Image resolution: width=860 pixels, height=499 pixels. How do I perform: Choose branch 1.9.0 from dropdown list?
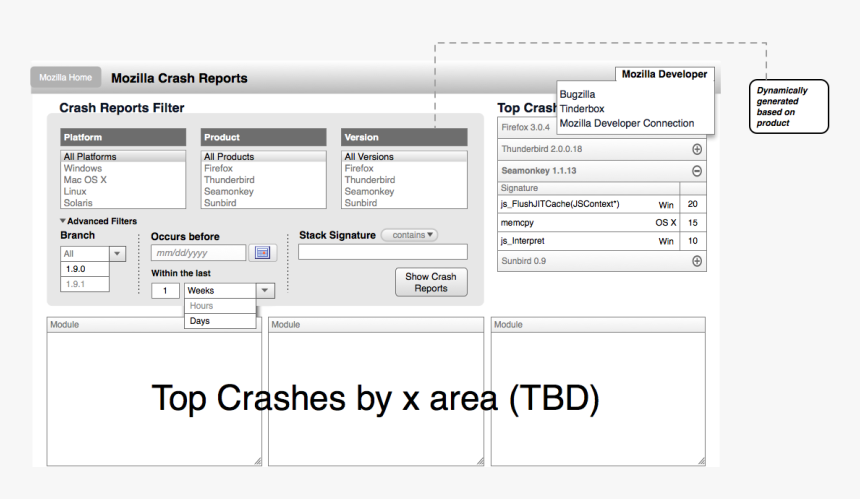pyautogui.click(x=84, y=269)
